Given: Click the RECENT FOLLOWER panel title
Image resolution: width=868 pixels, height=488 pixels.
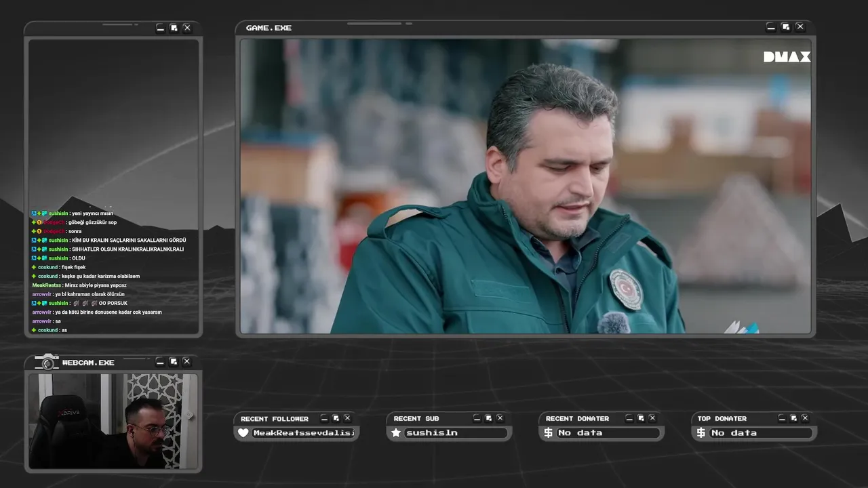Looking at the screenshot, I should click(275, 419).
